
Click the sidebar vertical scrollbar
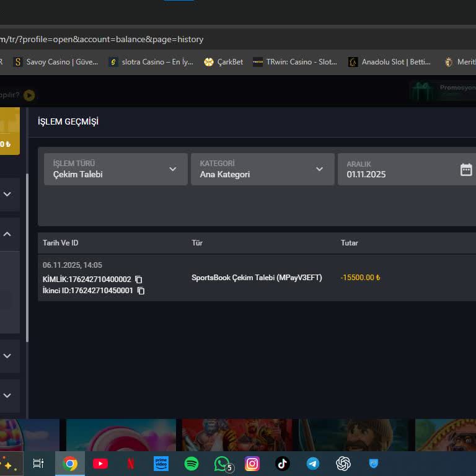point(27,258)
